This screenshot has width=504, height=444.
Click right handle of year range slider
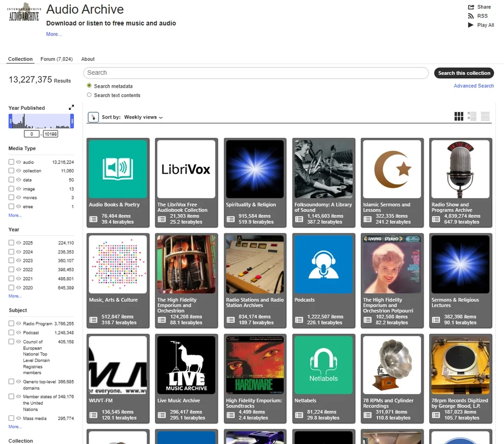[x=72, y=121]
